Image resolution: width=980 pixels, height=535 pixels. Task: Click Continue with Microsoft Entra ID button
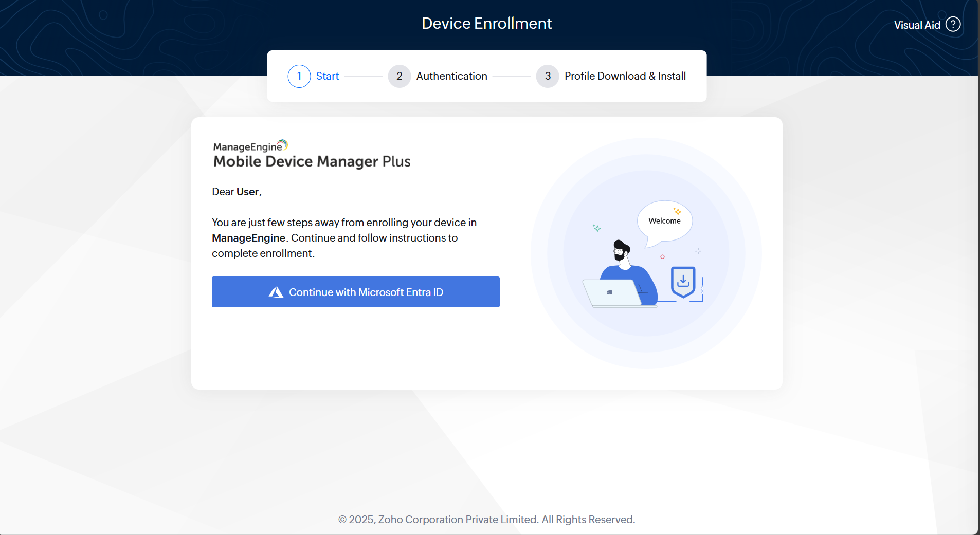(356, 292)
